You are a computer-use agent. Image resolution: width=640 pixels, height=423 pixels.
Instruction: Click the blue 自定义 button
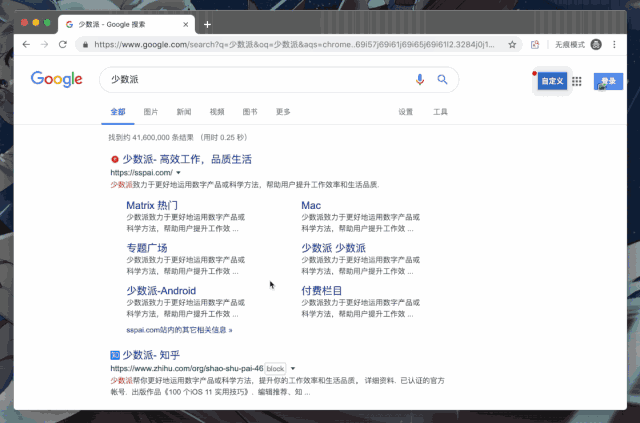(552, 81)
